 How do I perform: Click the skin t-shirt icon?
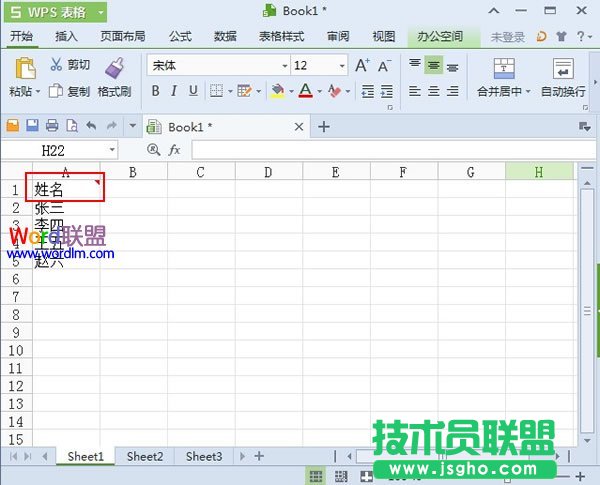click(561, 37)
